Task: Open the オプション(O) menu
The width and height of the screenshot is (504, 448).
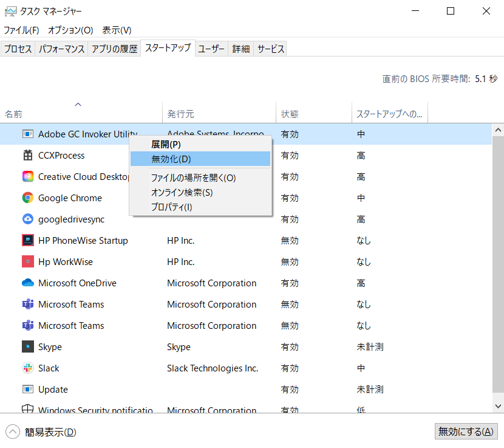Action: (70, 30)
